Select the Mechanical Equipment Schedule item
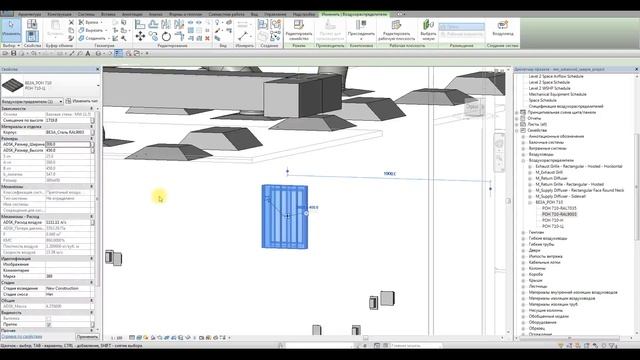This screenshot has height=360, width=640. 558,94
